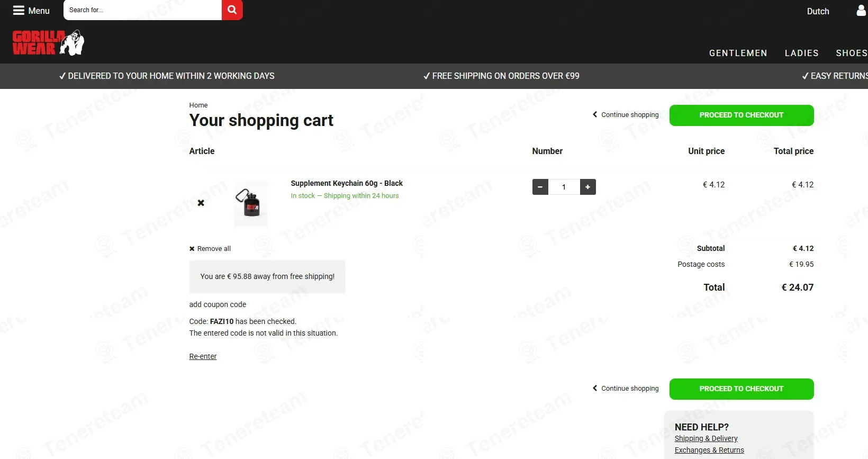Click the Re-enter coupon link

click(203, 356)
